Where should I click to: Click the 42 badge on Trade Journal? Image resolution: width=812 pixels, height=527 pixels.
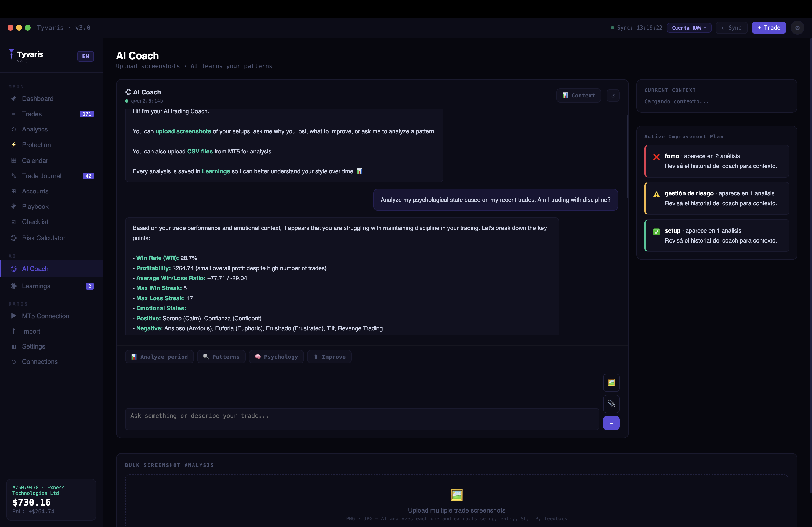(88, 176)
